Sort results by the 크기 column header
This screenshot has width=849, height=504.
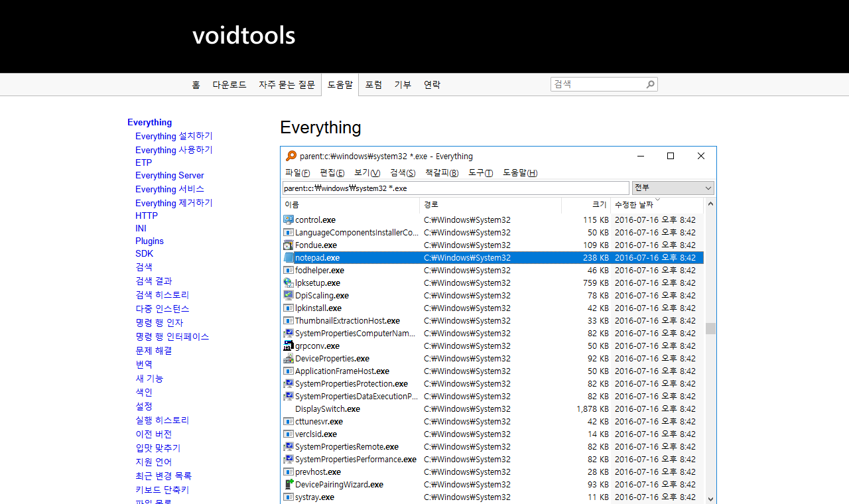point(586,205)
